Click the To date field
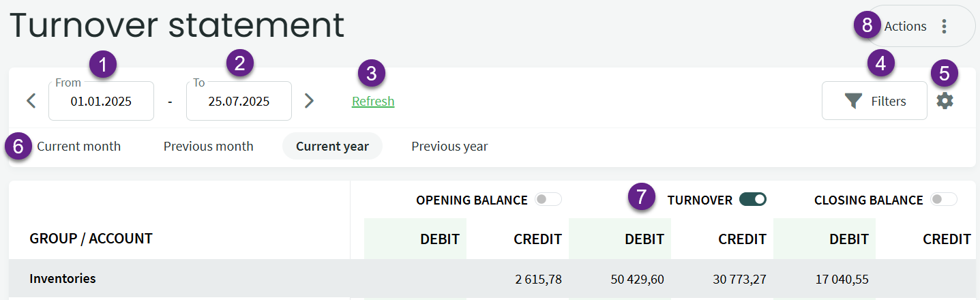The width and height of the screenshot is (980, 300). 239,102
